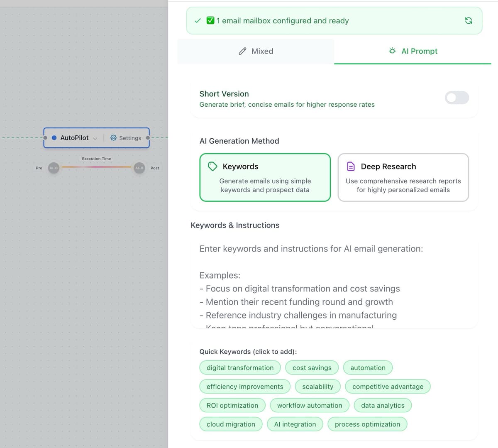The width and height of the screenshot is (498, 448).
Task: Click the refresh icon in the mailbox status banner
Action: tap(469, 20)
